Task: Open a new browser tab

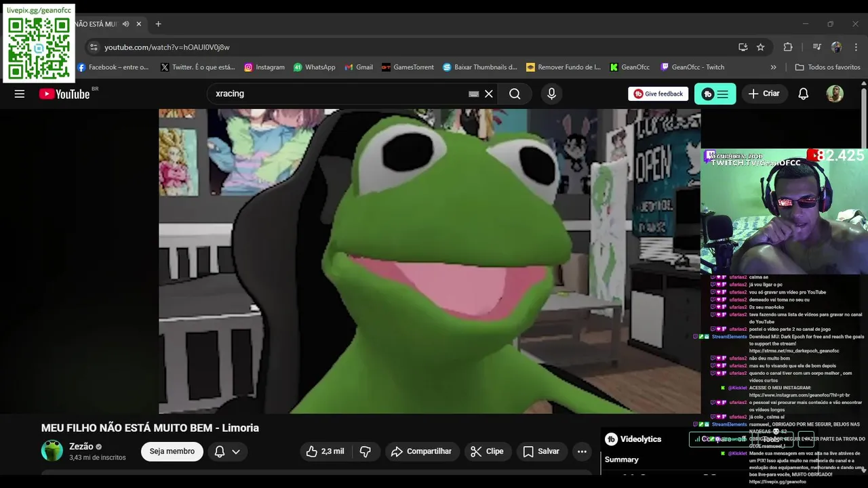Action: tap(158, 24)
